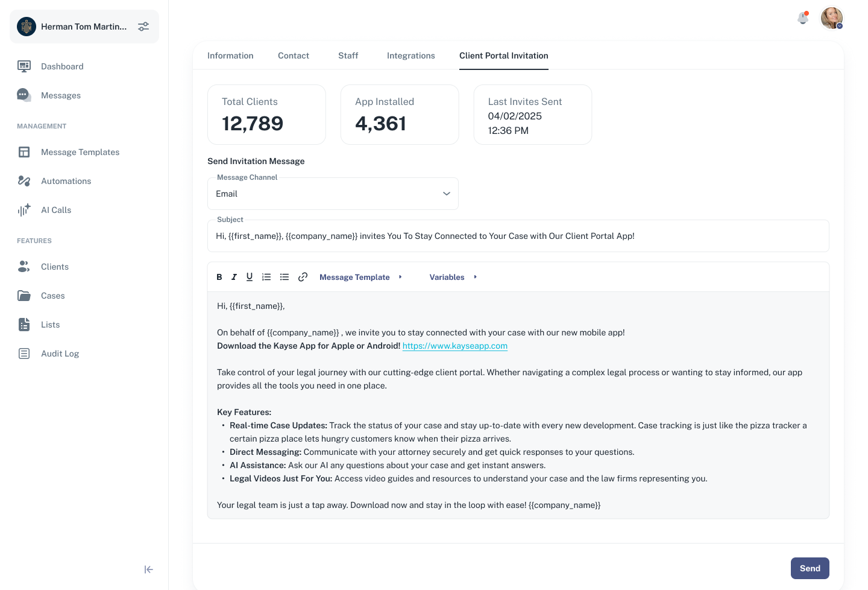Open filter settings next to Herman Tom Martin

[143, 26]
